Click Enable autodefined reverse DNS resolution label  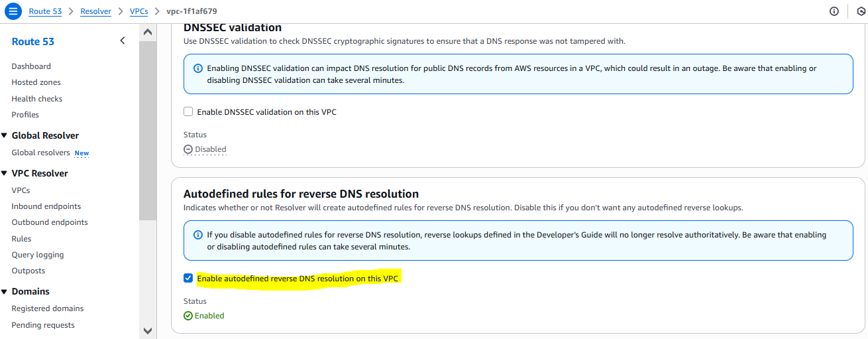(298, 279)
